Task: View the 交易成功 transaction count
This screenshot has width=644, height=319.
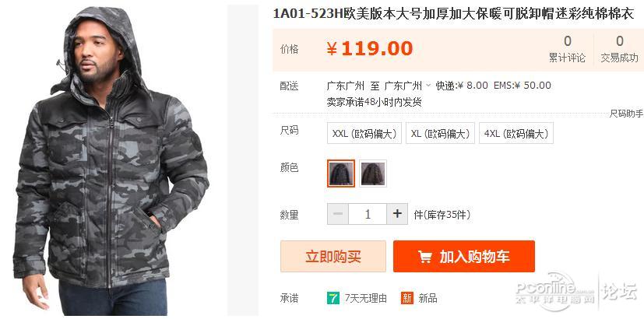Action: click(x=620, y=49)
